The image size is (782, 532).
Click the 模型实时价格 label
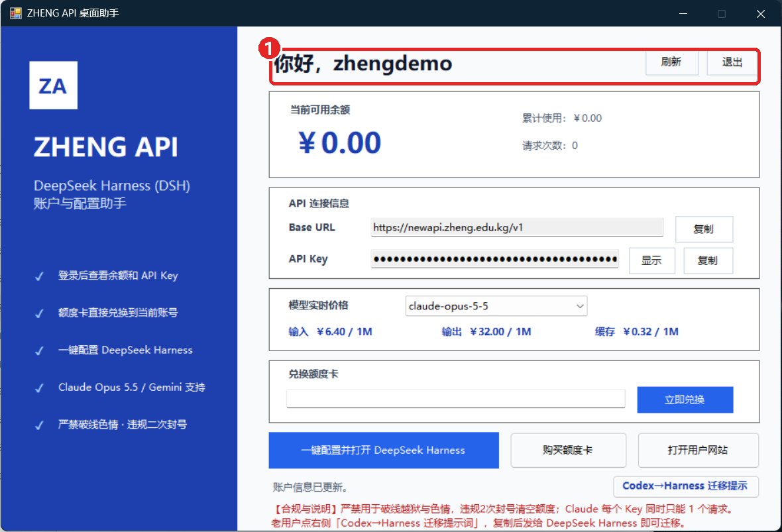point(318,305)
